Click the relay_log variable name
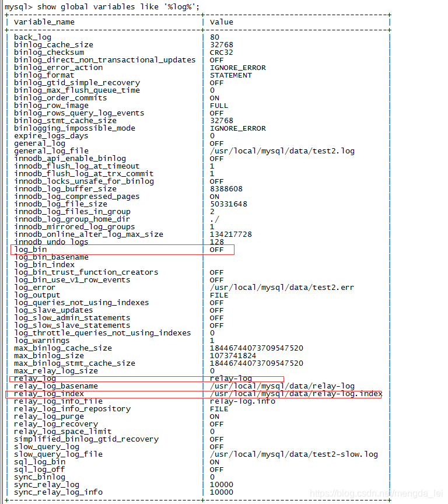 pyautogui.click(x=35, y=379)
